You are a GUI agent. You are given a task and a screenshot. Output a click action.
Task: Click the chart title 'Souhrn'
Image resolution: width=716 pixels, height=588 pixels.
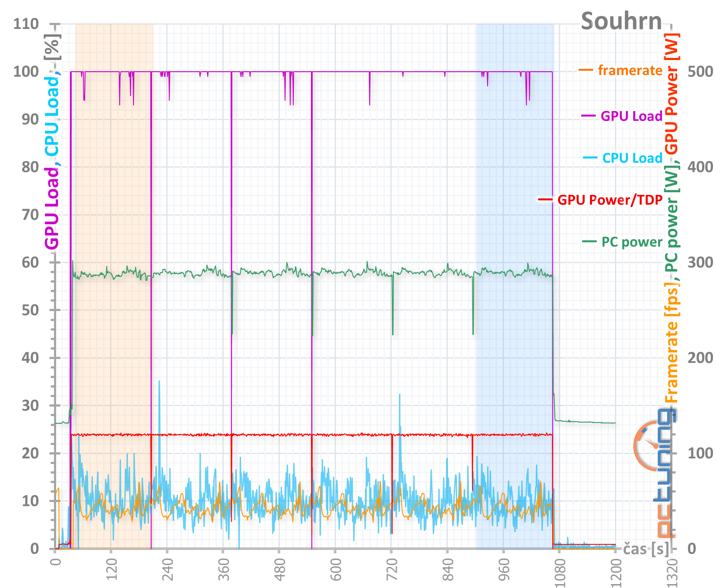621,21
